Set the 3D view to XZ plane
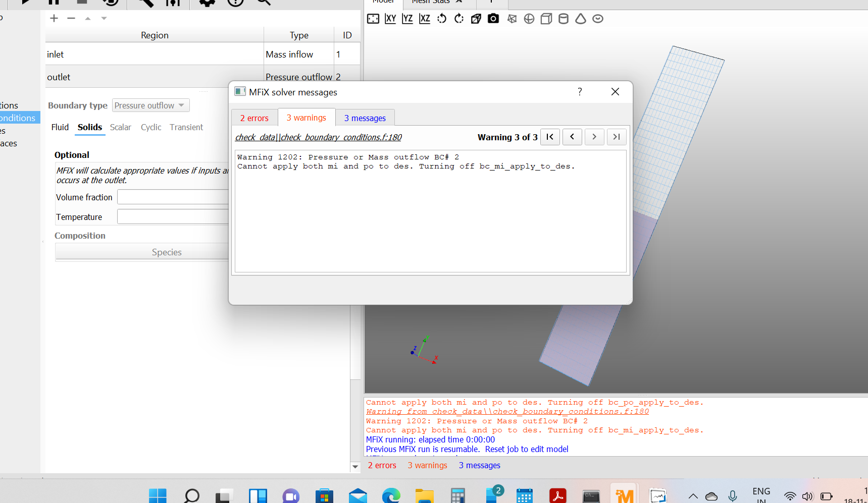Screen dimensions: 868x503 [425, 19]
